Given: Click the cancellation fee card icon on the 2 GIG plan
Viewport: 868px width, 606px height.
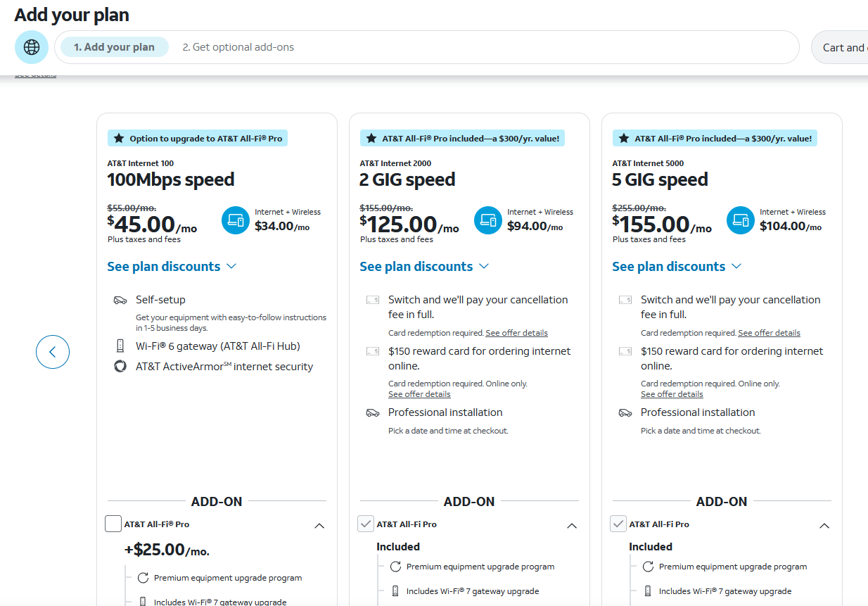Looking at the screenshot, I should point(373,300).
